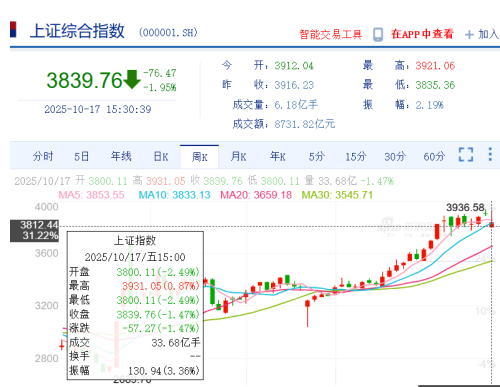Click tooltip 收盘 value 3839.76(-1.47%)
The image size is (500, 387).
158,314
